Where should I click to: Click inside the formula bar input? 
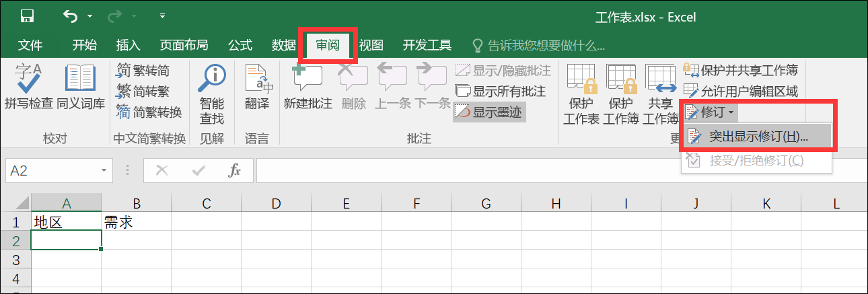[561, 171]
